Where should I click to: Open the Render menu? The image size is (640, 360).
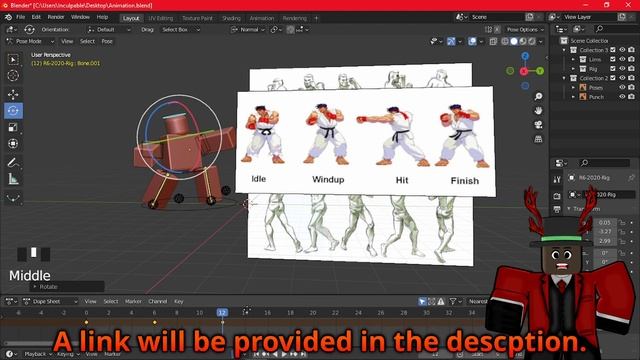56,17
